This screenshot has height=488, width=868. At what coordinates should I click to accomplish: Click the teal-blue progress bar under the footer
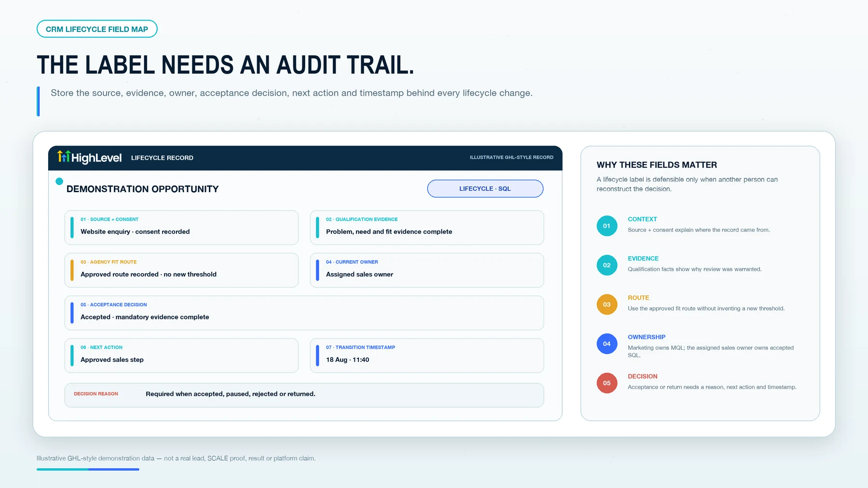point(88,469)
